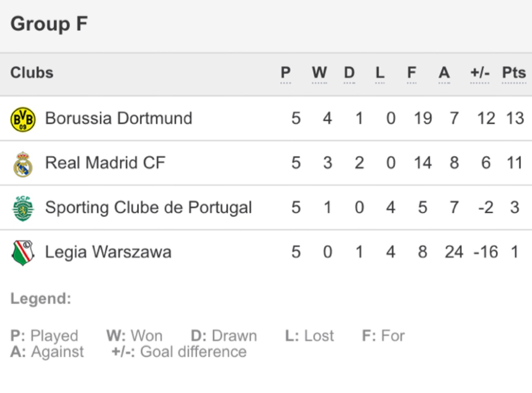Open the Legia Warszawa club link
The height and width of the screenshot is (393, 532).
pos(108,252)
